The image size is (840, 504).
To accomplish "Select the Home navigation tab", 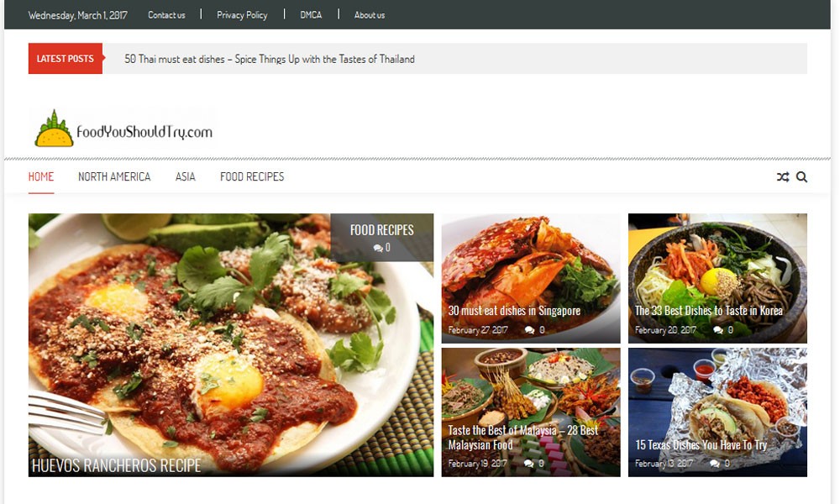I will click(x=41, y=177).
